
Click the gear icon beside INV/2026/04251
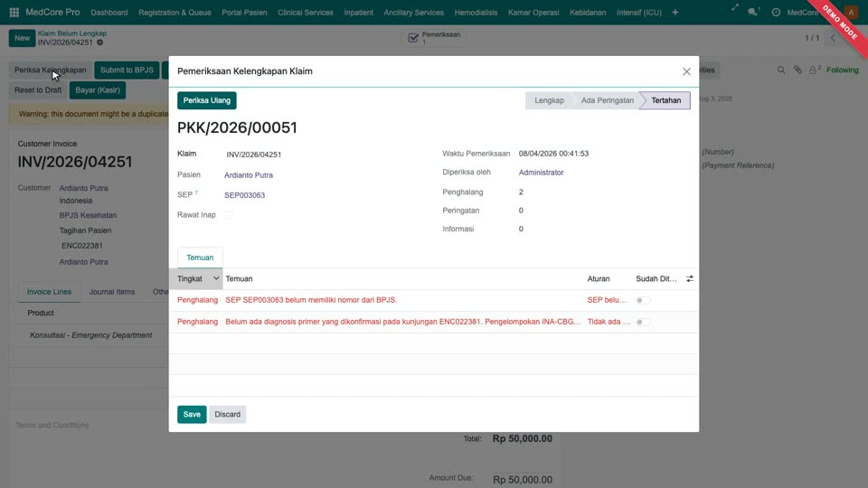tap(99, 42)
